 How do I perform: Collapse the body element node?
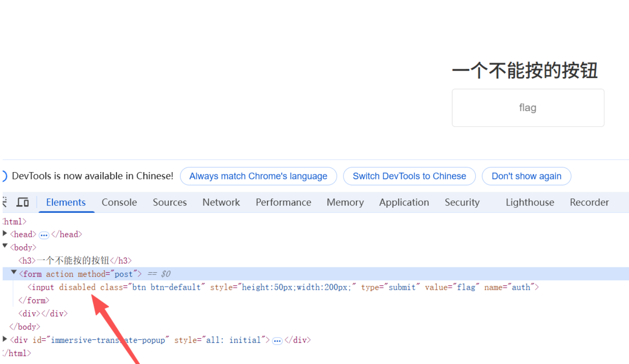tap(5, 247)
